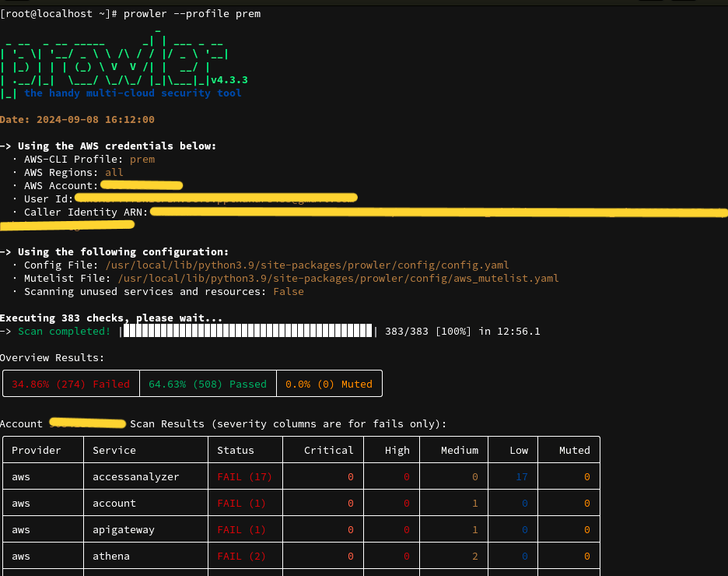Click the 0.0% Muted results box
728x576 pixels.
point(328,383)
